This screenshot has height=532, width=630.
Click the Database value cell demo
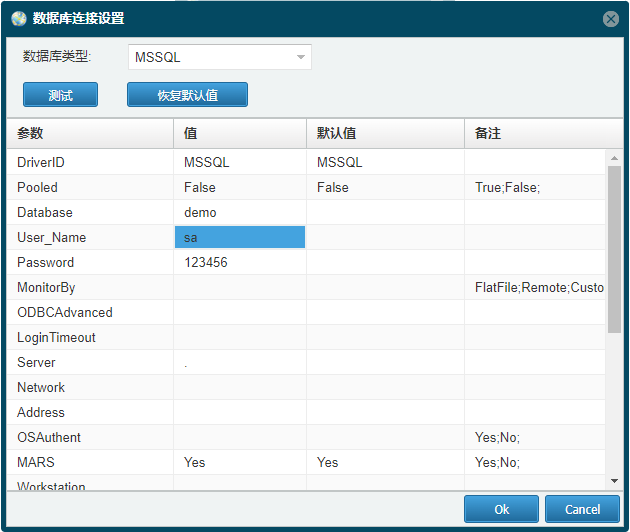tap(240, 212)
